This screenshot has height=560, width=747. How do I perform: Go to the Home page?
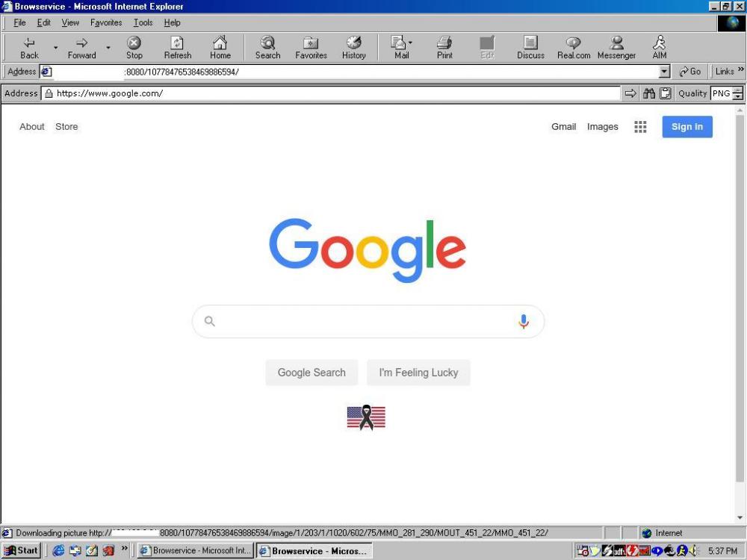220,48
